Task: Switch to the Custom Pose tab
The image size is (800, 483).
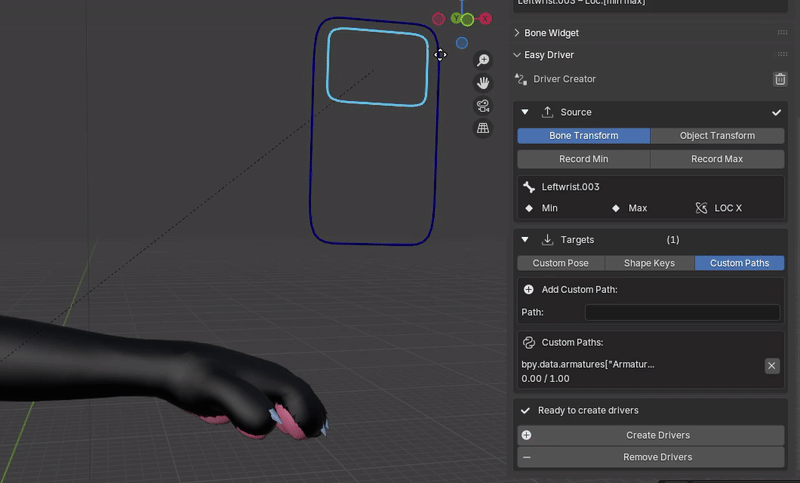Action: tap(561, 263)
